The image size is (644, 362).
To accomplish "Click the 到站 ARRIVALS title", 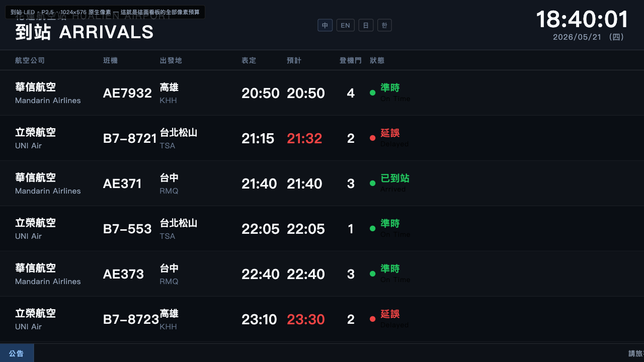I will [85, 32].
